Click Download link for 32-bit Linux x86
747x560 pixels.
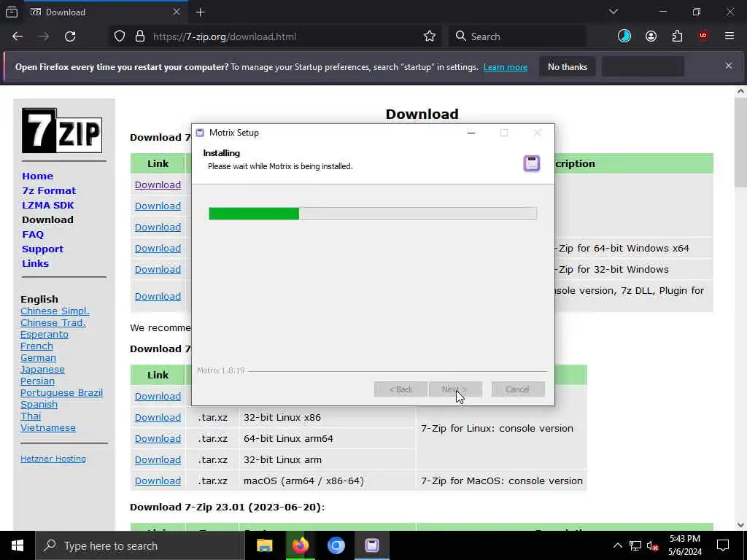click(x=158, y=418)
